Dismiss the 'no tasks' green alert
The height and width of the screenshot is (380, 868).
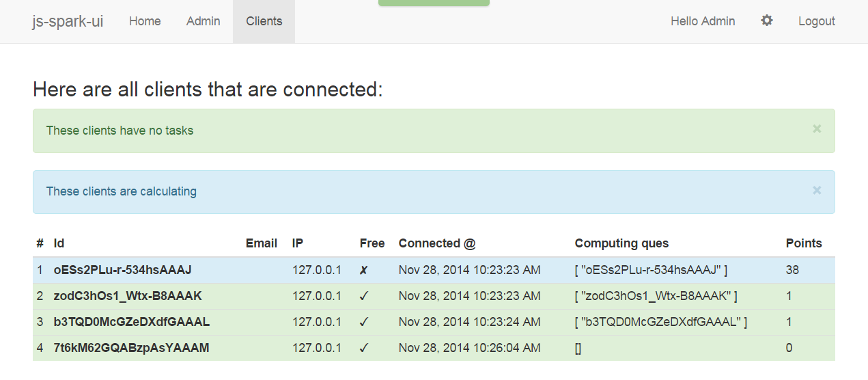817,128
